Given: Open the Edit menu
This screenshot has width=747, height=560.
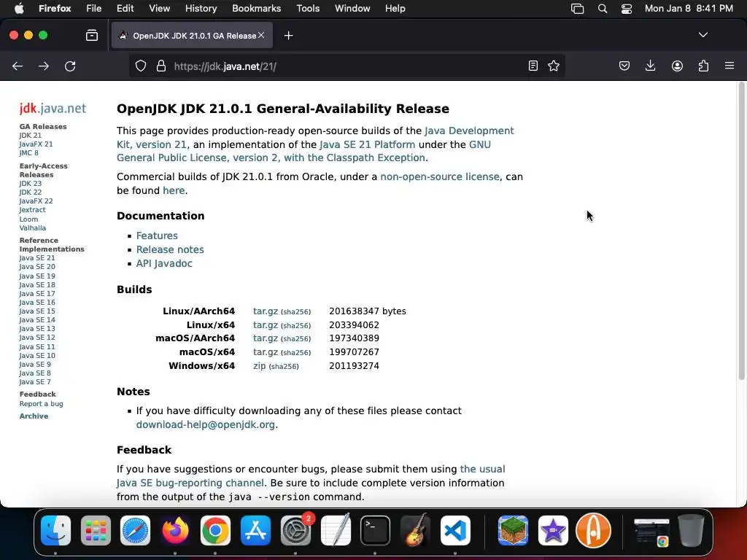Looking at the screenshot, I should click(x=125, y=9).
